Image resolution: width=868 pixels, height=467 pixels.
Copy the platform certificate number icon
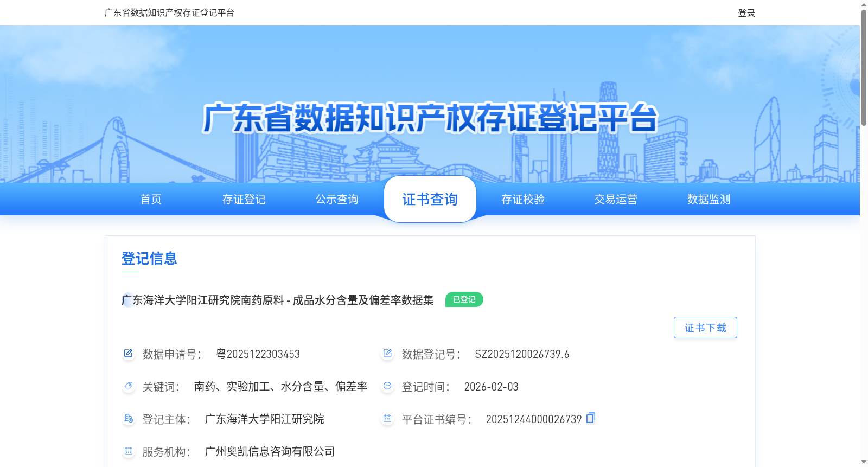[591, 418]
